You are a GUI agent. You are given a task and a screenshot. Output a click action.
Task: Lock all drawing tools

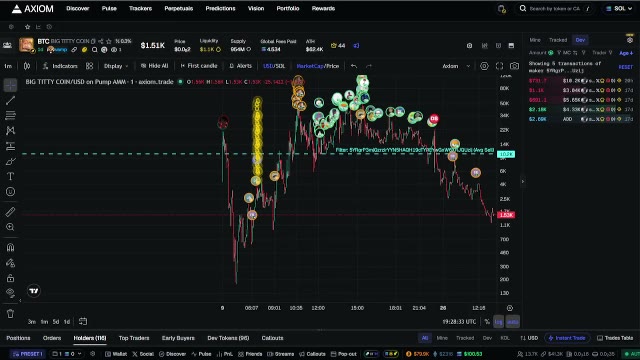10,278
